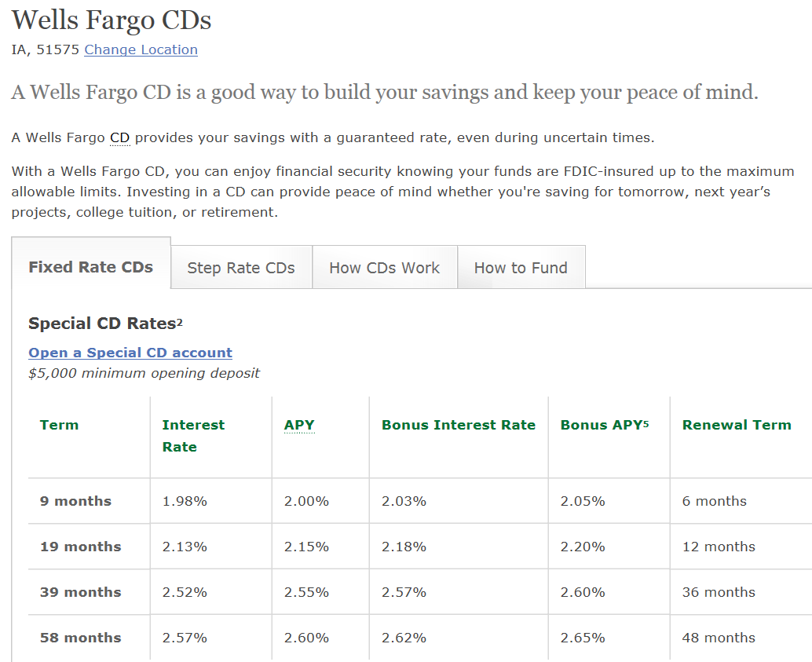The image size is (812, 662).
Task: Click the APY column header term
Action: [299, 426]
